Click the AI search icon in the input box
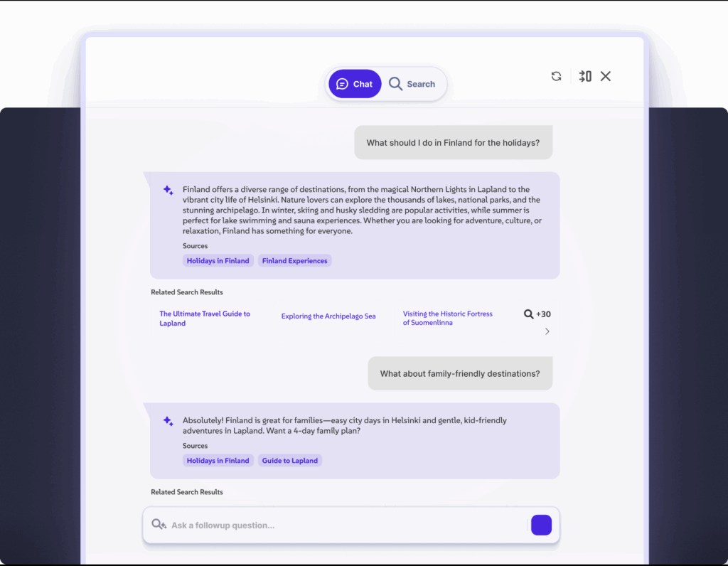 [x=159, y=525]
